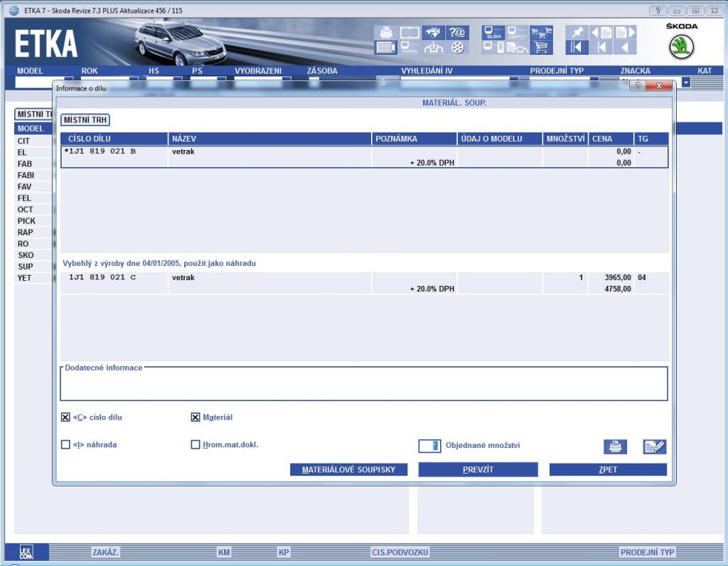Click the LexCom logo in the status bar

click(x=26, y=552)
